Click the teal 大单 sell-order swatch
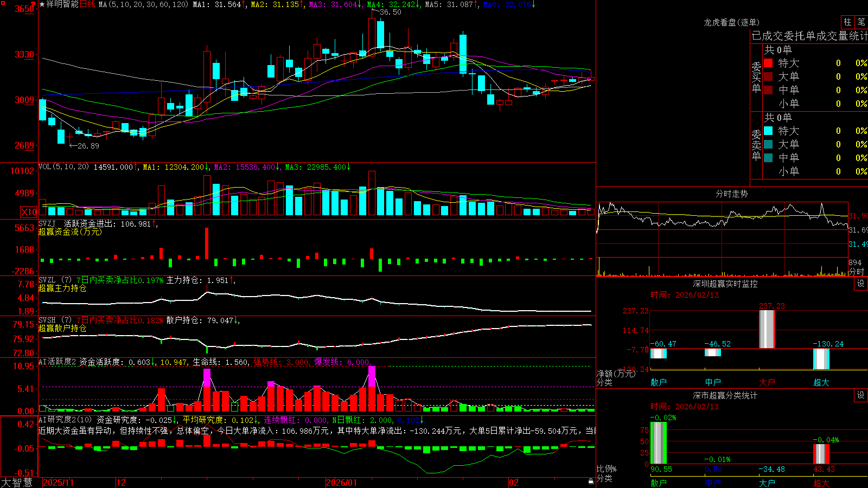Image resolution: width=868 pixels, height=488 pixels. click(x=768, y=144)
